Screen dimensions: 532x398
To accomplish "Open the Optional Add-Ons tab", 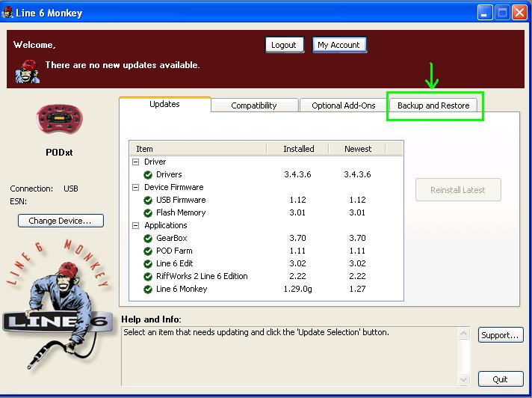I will [344, 105].
